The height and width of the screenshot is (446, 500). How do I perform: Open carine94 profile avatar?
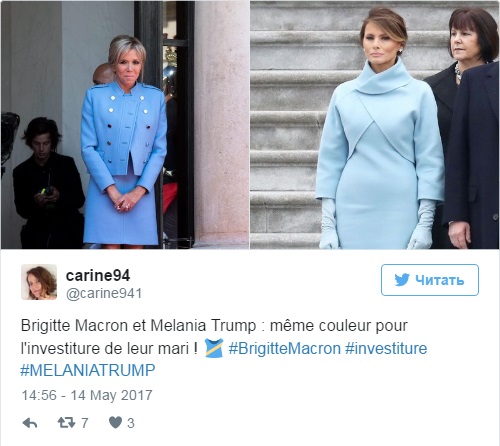click(39, 282)
